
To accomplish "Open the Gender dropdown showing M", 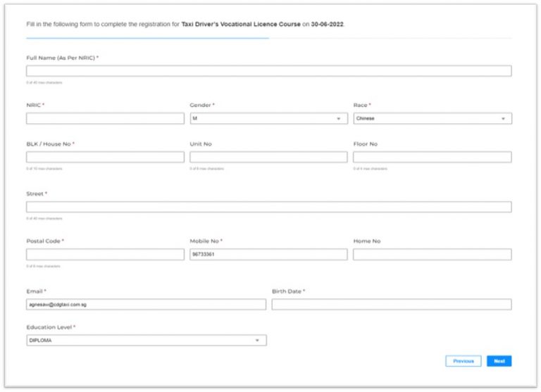I will click(268, 118).
